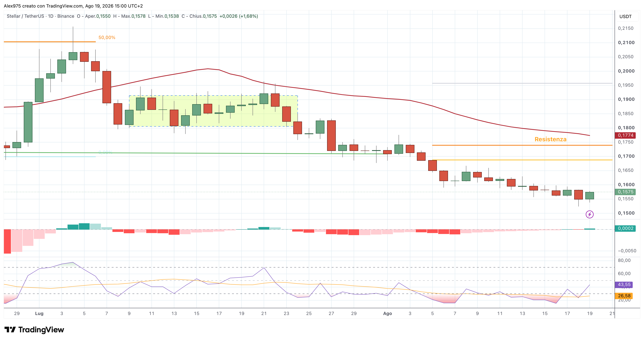Click the −0,0050 histogram axis label
This screenshot has height=341, width=644.
point(627,251)
